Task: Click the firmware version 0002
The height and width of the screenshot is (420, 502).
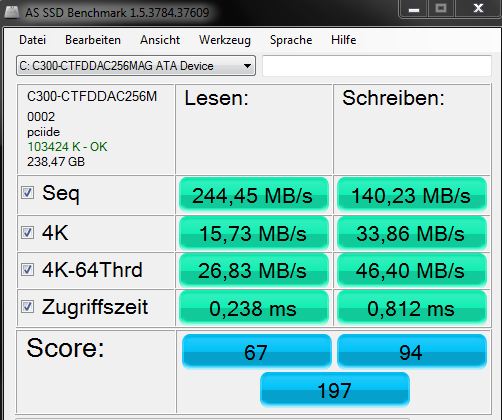Action: click(x=41, y=117)
